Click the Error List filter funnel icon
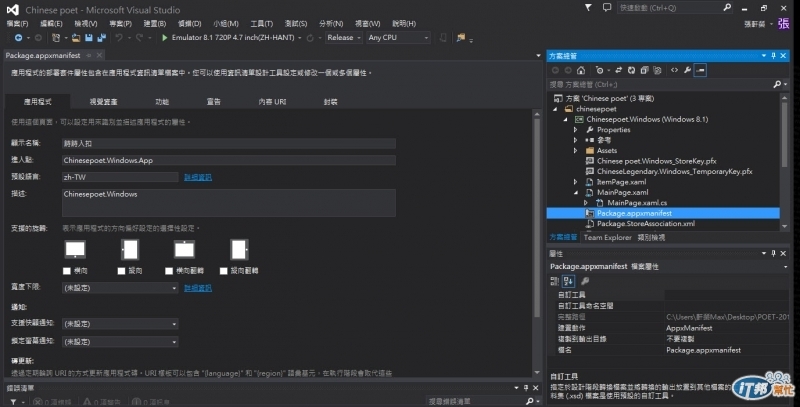This screenshot has width=800, height=407. click(13, 402)
